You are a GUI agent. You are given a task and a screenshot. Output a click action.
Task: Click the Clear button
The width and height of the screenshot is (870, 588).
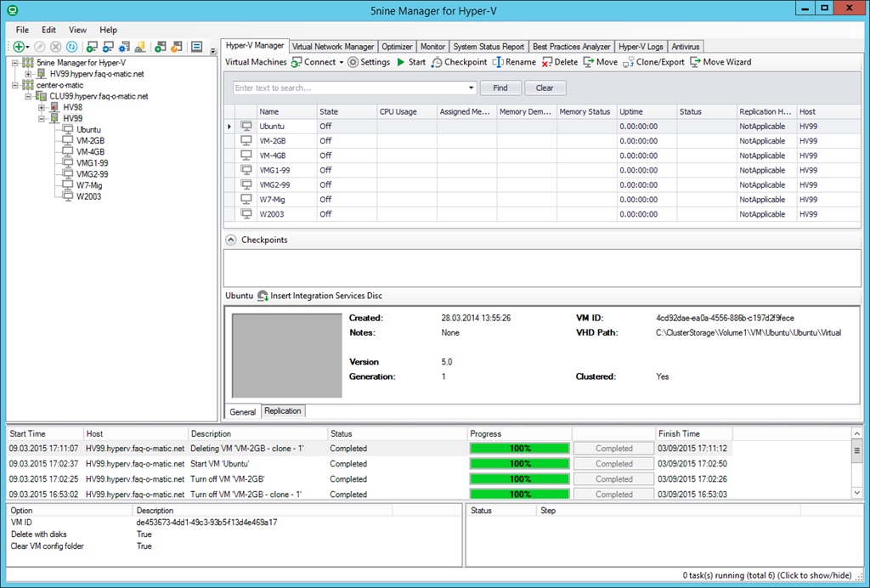545,88
